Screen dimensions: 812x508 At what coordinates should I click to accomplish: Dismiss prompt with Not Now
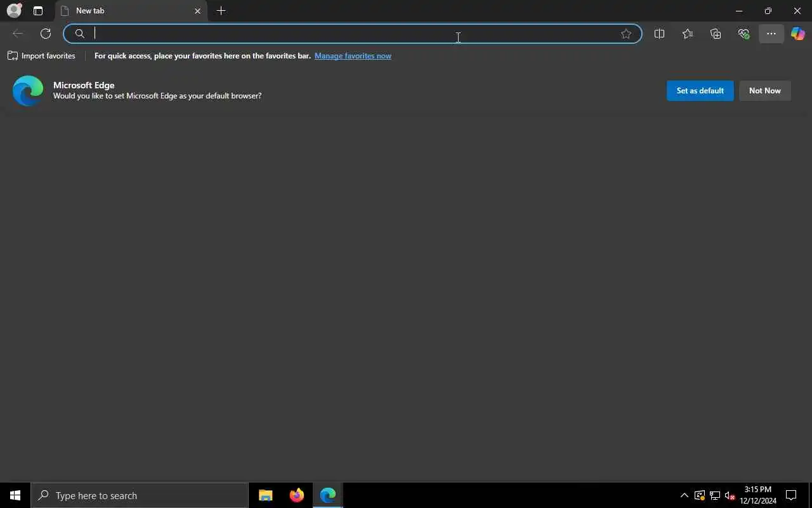765,91
